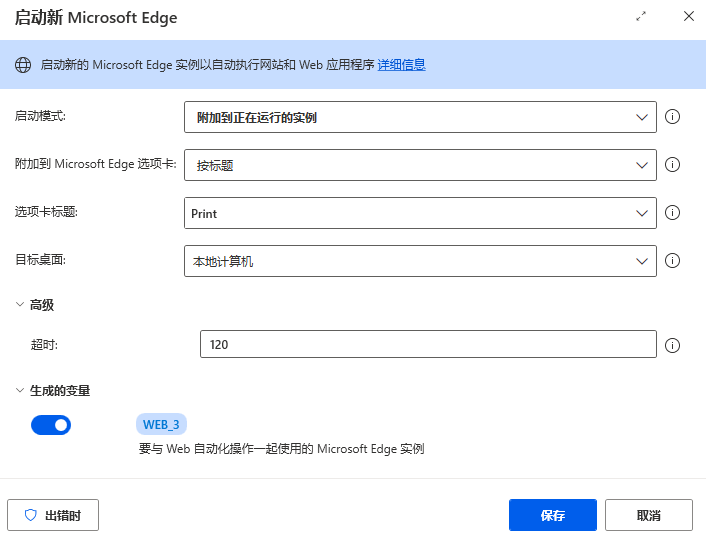706x540 pixels.
Task: Open the 选项卡标题 dropdown arrow
Action: (642, 213)
